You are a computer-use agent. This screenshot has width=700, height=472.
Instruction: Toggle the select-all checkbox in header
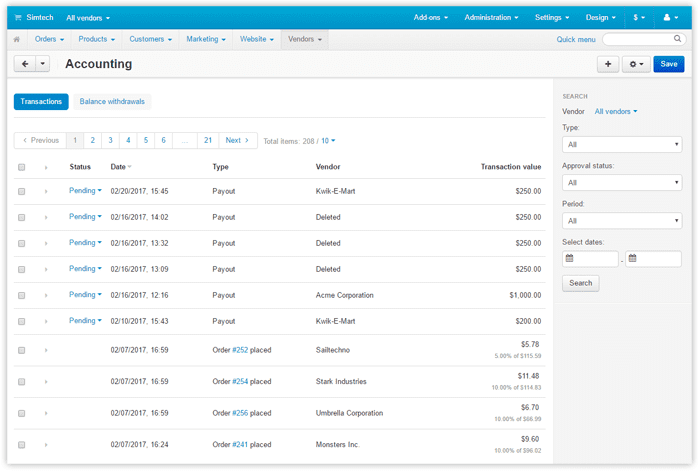22,167
